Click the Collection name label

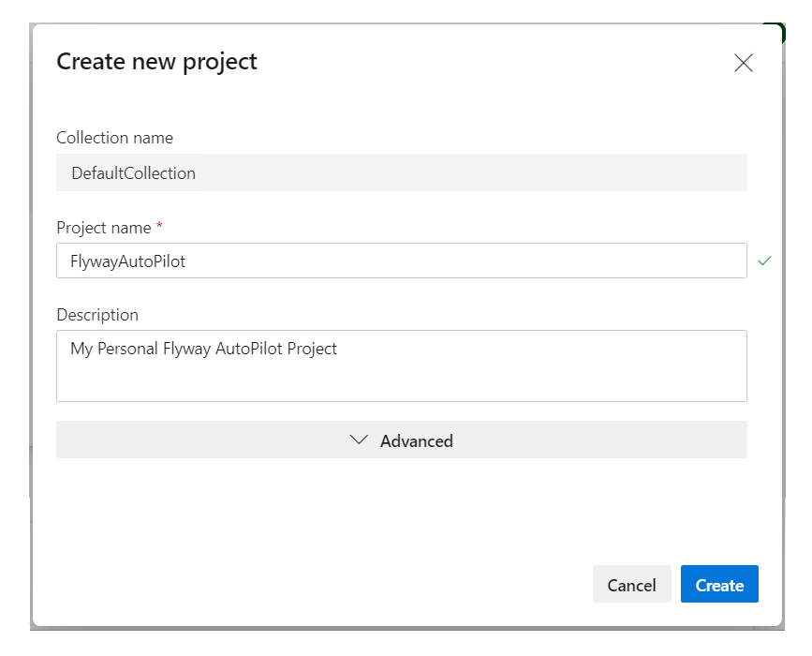pyautogui.click(x=114, y=138)
